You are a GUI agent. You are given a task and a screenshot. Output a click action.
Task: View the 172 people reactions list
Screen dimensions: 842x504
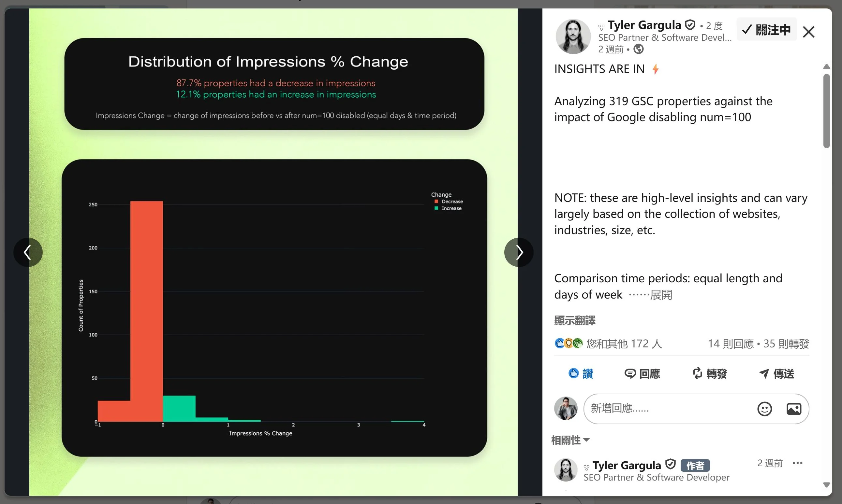[624, 344]
